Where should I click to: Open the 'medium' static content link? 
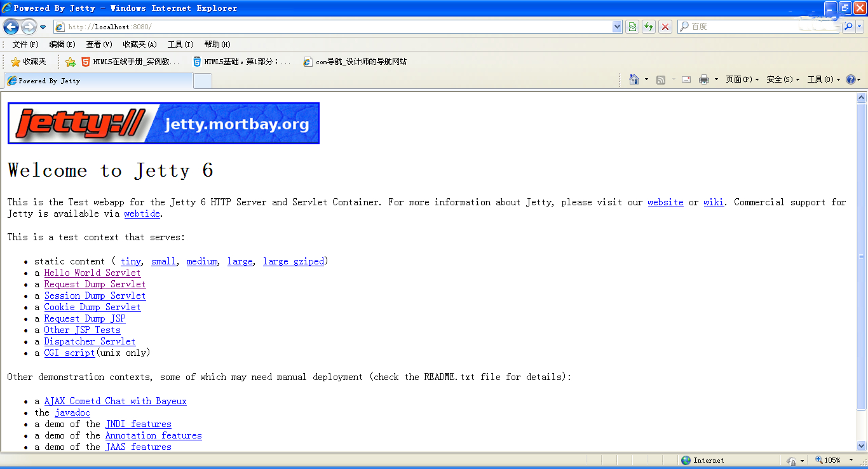[x=202, y=261]
